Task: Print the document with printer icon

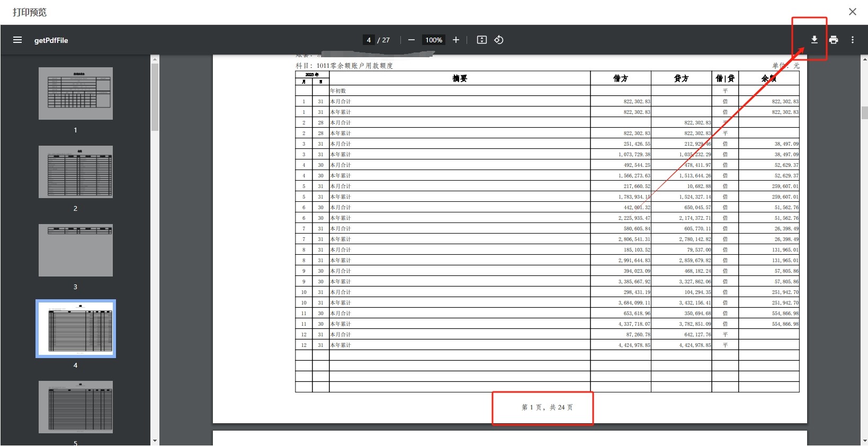Action: point(834,40)
